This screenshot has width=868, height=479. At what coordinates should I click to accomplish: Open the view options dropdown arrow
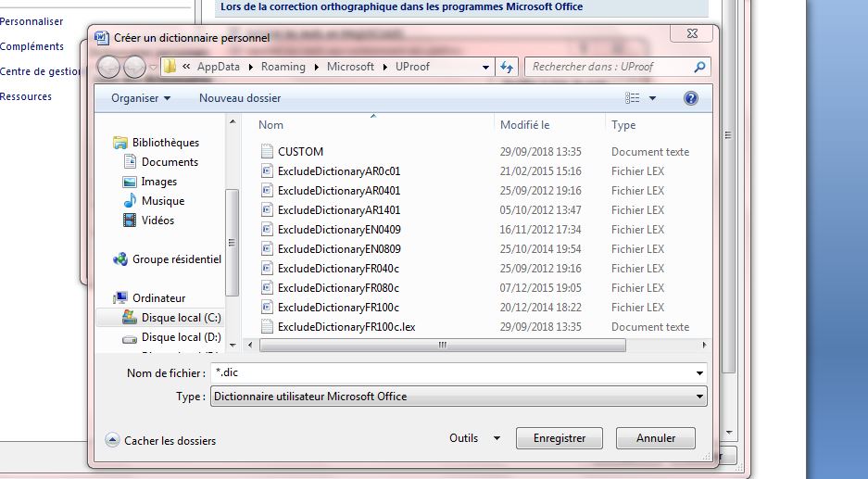pos(652,98)
